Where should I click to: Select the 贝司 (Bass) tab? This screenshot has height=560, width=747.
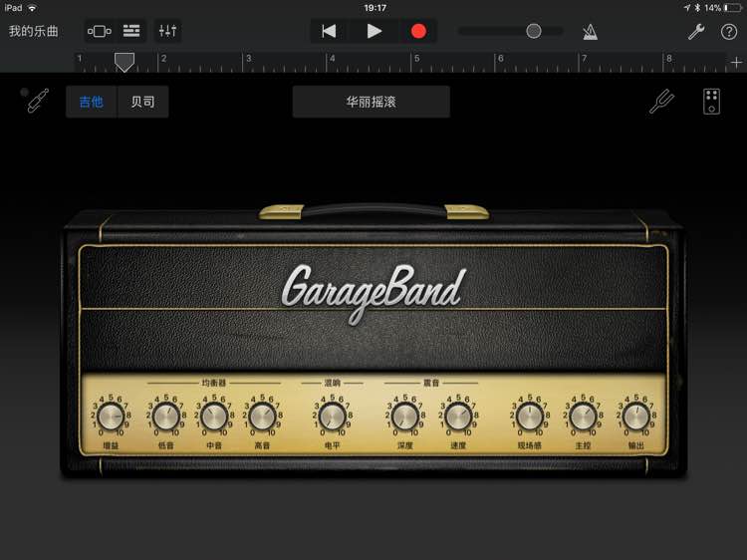[x=142, y=102]
